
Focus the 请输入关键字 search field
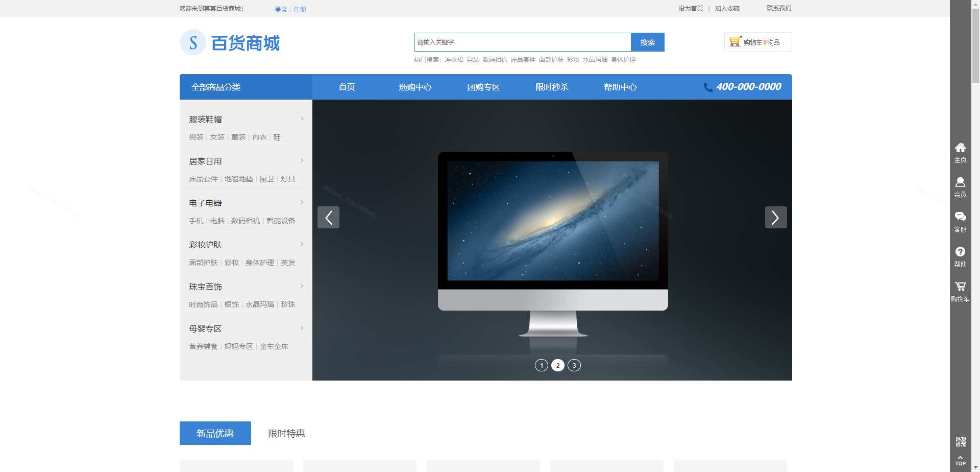pyautogui.click(x=523, y=42)
